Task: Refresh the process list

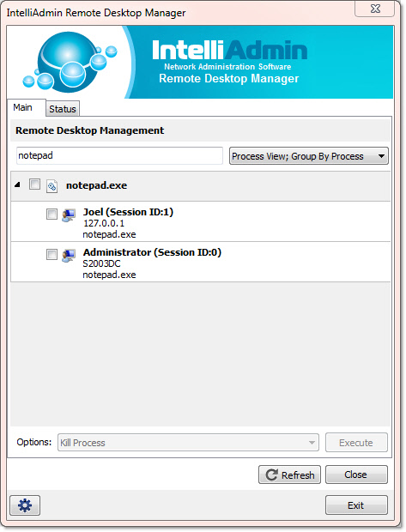Action: coord(289,475)
